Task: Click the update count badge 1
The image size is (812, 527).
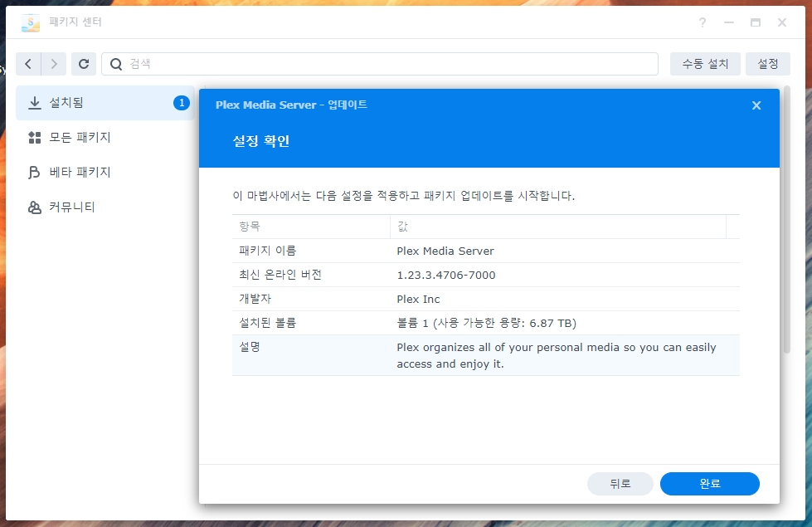Action: 182,103
